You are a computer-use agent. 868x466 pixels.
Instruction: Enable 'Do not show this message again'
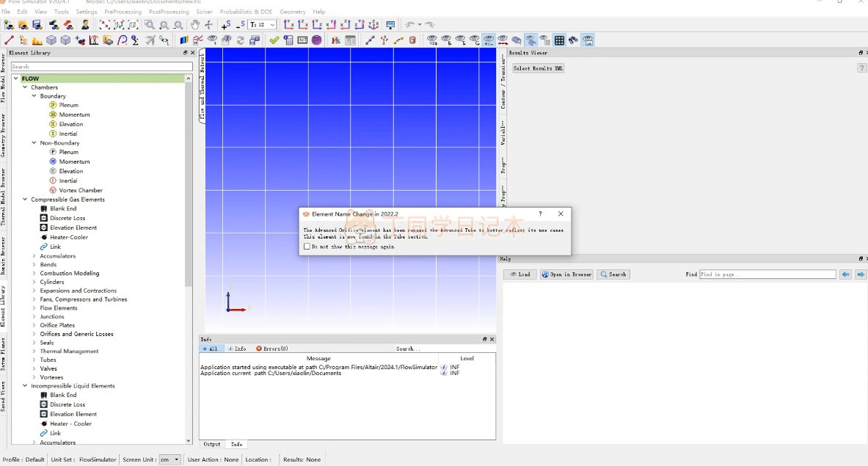click(307, 247)
